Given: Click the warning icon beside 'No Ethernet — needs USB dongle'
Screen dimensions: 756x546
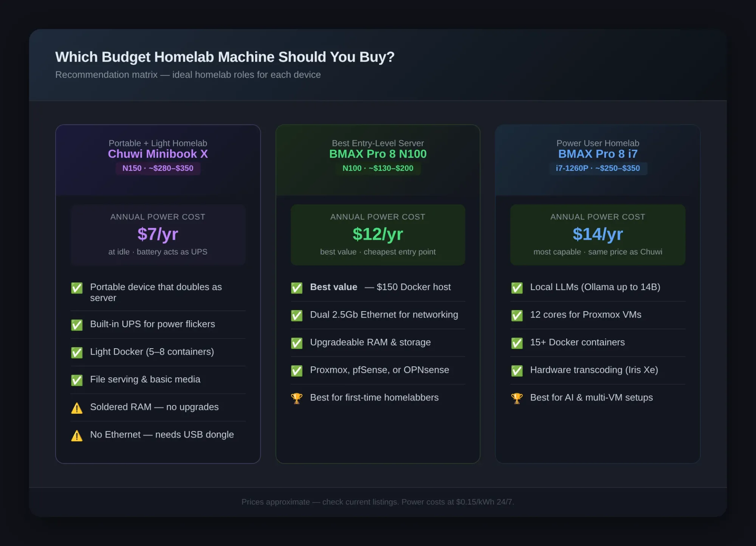Looking at the screenshot, I should pos(77,436).
